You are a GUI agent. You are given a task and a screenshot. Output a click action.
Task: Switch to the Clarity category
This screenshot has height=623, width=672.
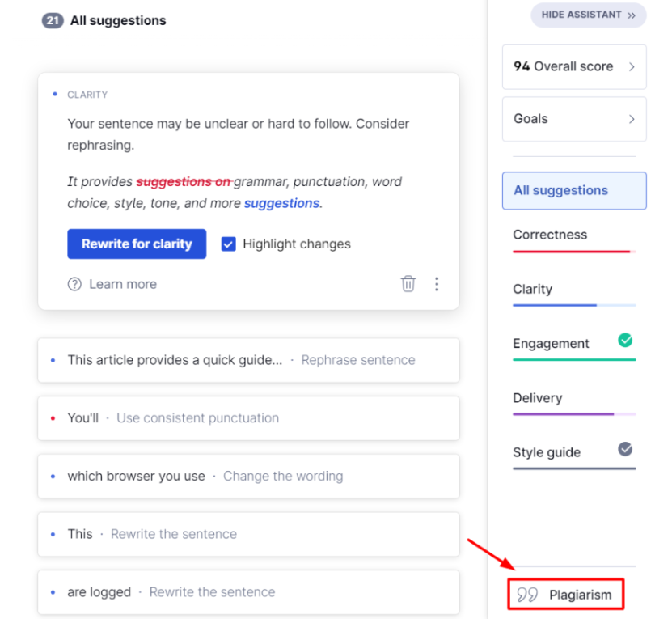pyautogui.click(x=574, y=295)
